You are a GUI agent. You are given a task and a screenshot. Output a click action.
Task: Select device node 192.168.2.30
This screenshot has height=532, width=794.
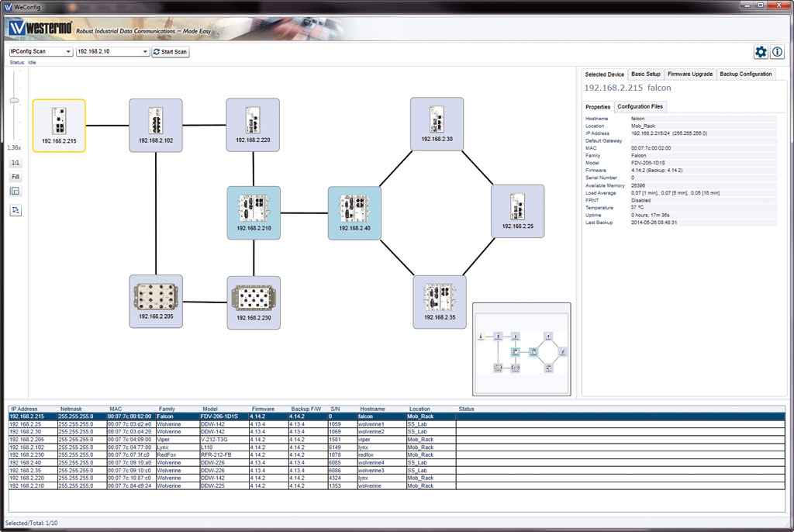pos(437,123)
